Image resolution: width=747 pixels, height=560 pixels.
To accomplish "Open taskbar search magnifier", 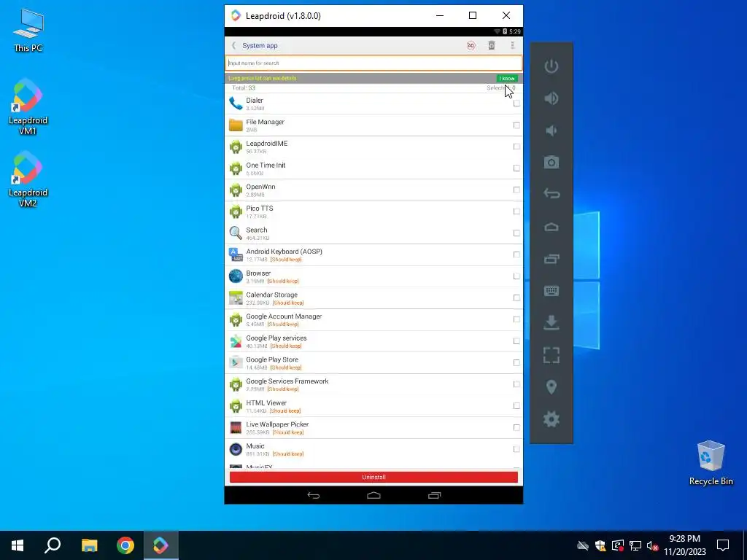I will 53,545.
